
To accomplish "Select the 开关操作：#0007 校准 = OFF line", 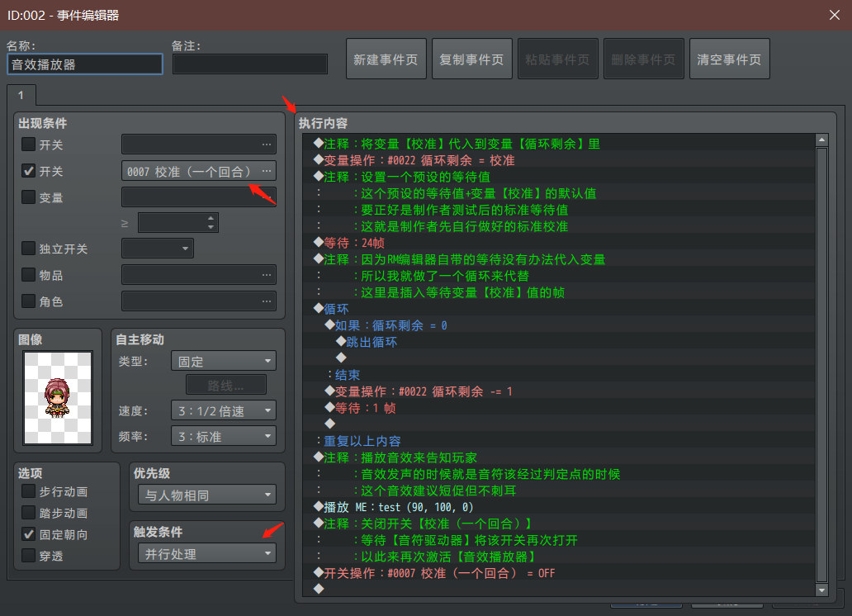I will (x=559, y=573).
